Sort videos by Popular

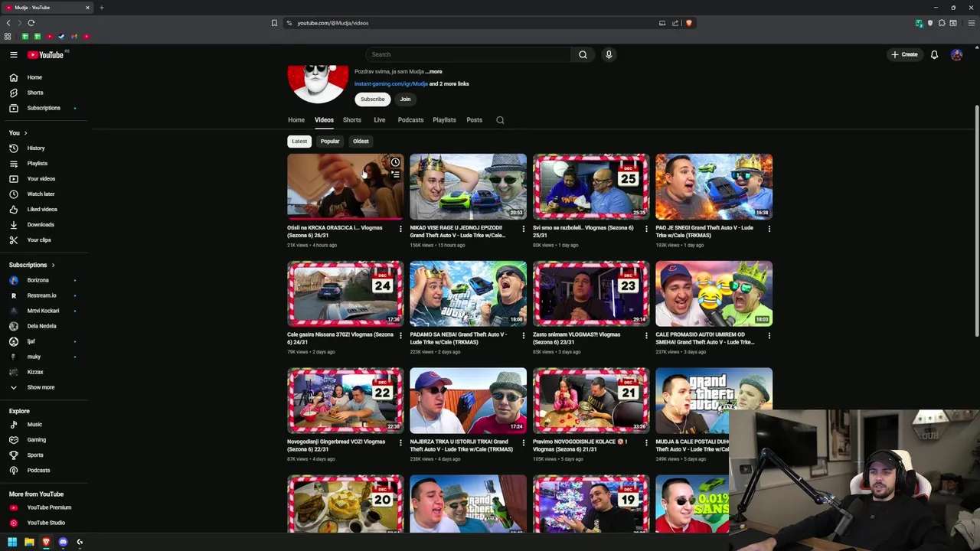pyautogui.click(x=330, y=141)
